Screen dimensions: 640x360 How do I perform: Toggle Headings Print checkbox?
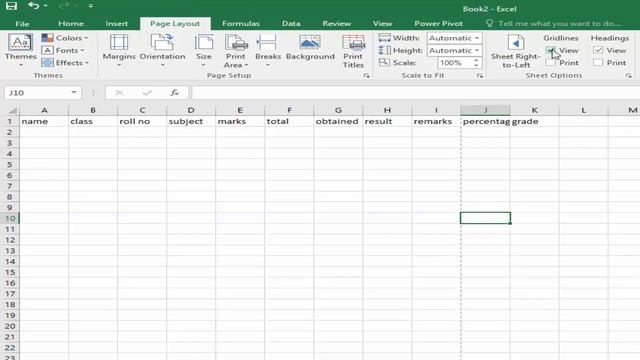pyautogui.click(x=598, y=63)
